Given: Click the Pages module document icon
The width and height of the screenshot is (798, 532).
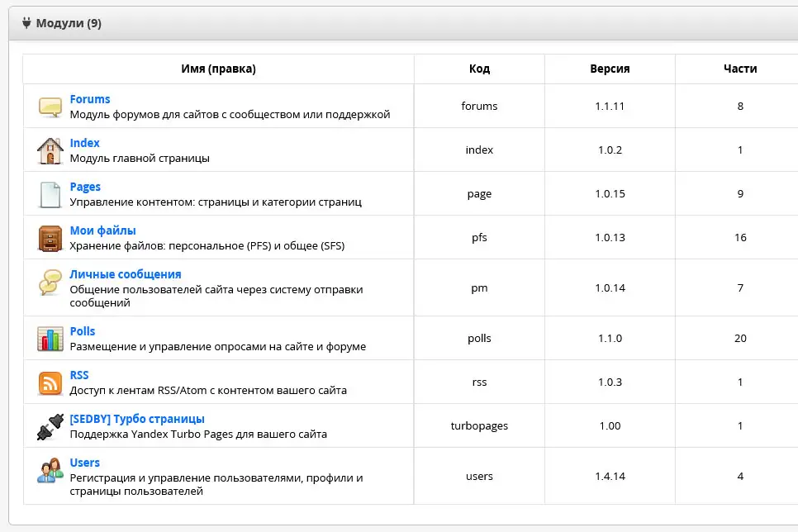Looking at the screenshot, I should [50, 194].
